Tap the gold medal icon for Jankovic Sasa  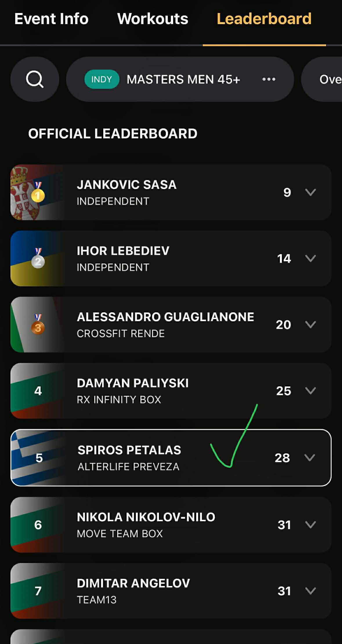click(x=38, y=192)
